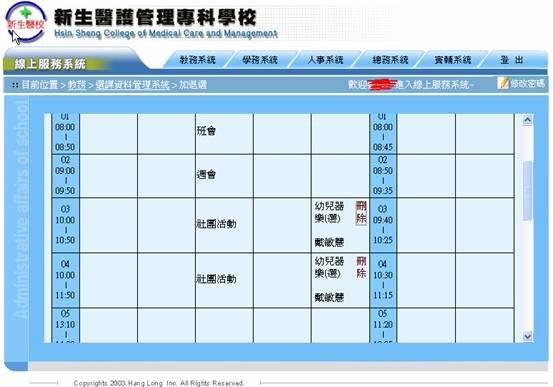The width and height of the screenshot is (553, 387).
Task: Click the 社團活動 cell in period 03
Action: click(x=224, y=225)
